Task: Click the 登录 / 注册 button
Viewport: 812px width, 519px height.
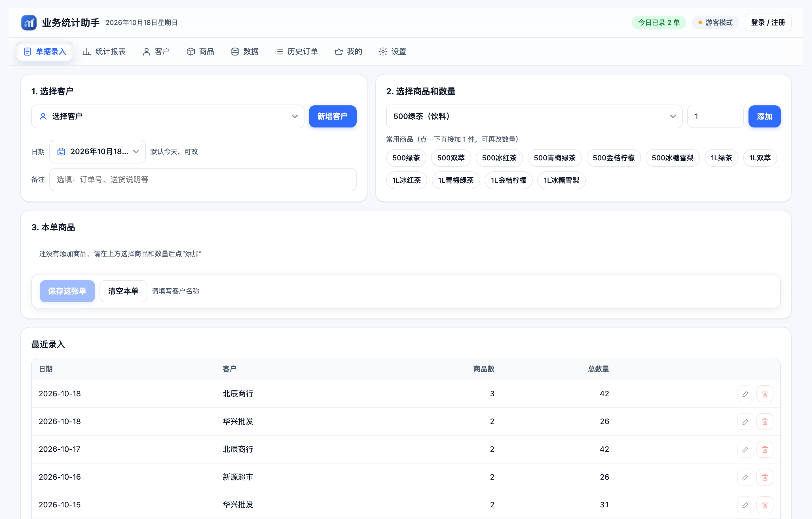Action: point(768,23)
